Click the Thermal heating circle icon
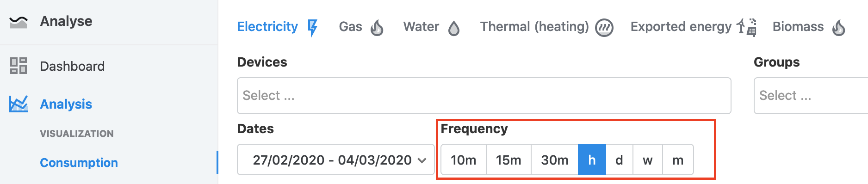The image size is (868, 184). 604,28
